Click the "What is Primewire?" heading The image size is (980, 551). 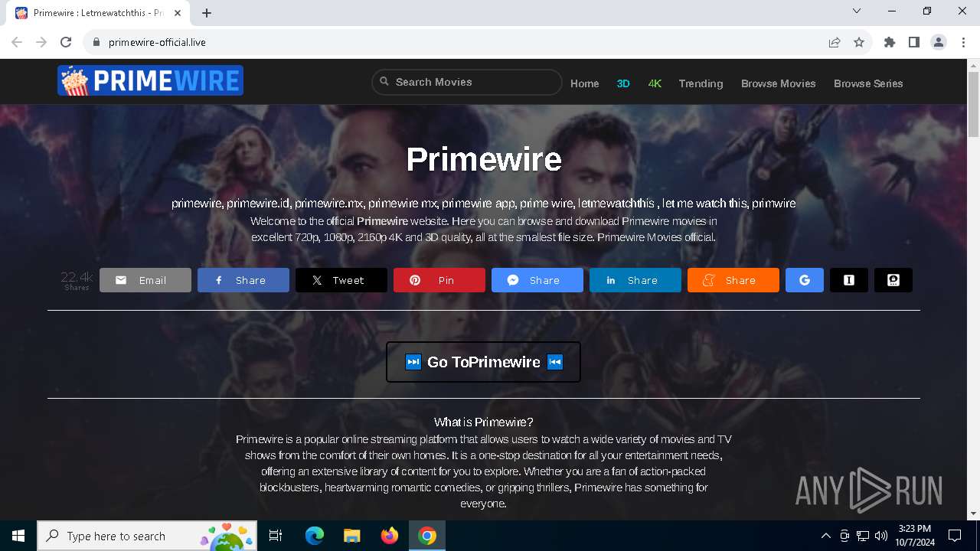pyautogui.click(x=484, y=422)
